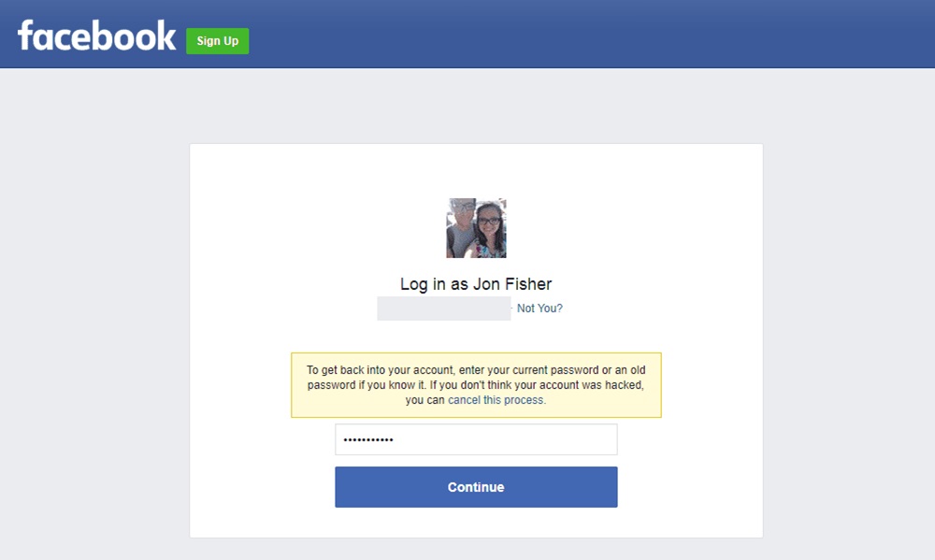The width and height of the screenshot is (935, 560).
Task: Click the facebook logo in header
Action: click(x=96, y=36)
